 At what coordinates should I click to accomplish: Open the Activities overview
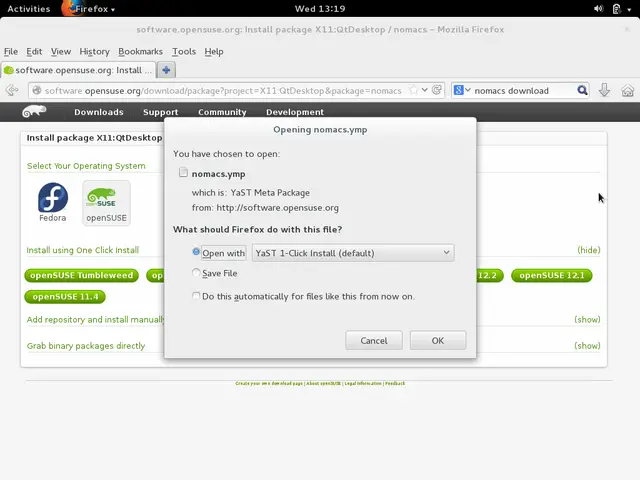[x=29, y=9]
